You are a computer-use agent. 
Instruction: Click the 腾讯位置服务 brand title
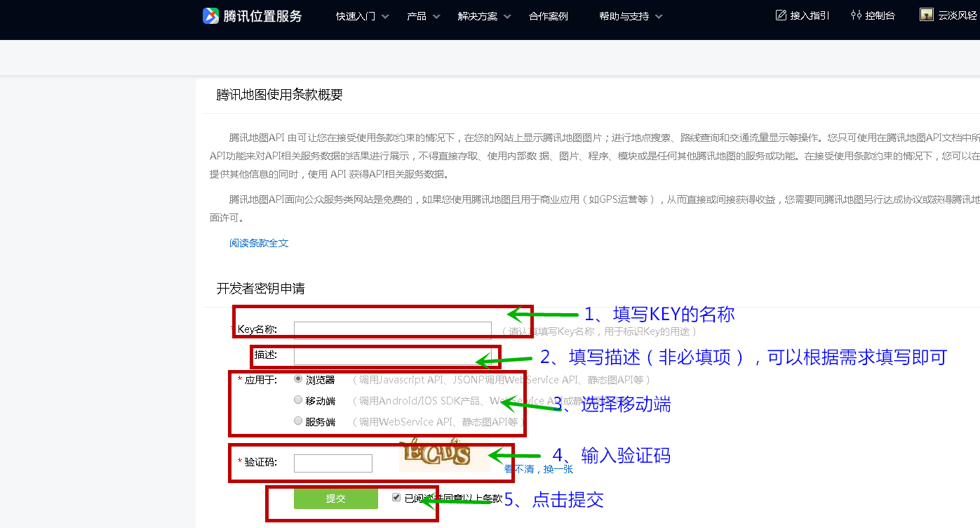[262, 16]
